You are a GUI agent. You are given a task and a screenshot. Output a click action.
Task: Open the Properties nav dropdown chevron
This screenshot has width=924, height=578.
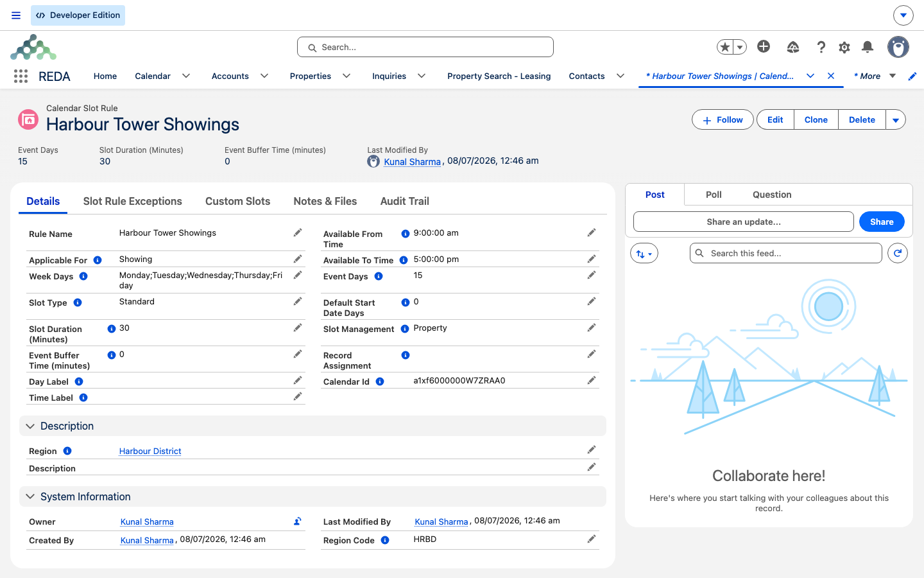click(346, 76)
